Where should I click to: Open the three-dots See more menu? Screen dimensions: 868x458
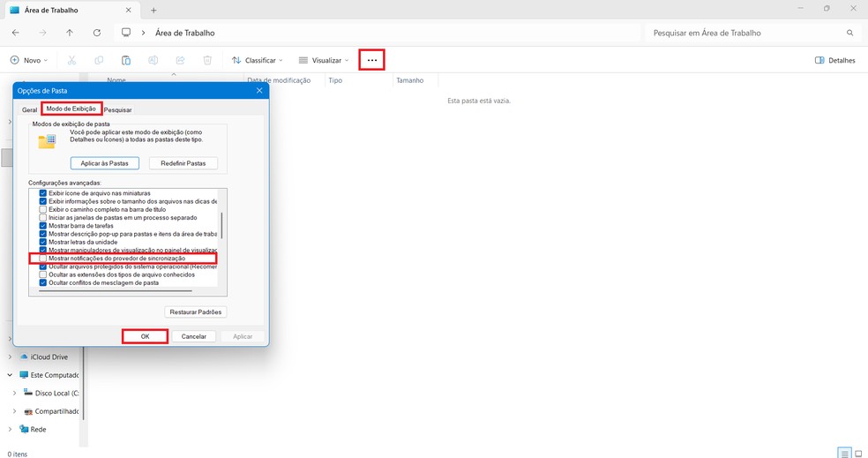tap(371, 60)
